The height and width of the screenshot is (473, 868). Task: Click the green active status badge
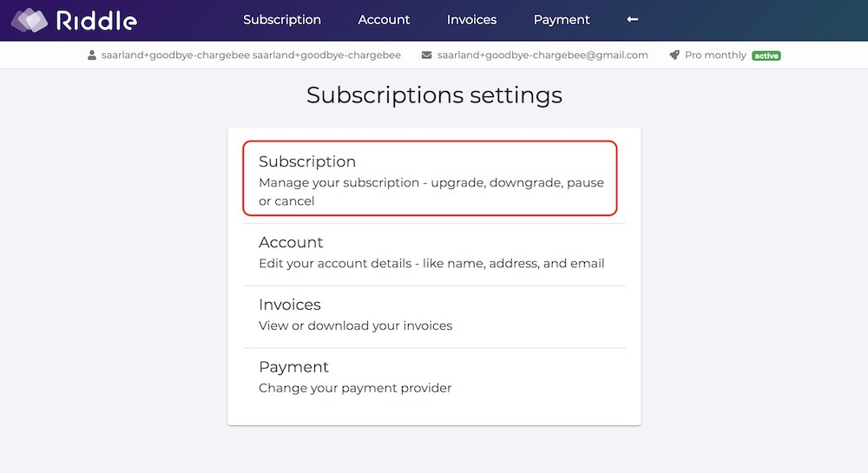(766, 56)
